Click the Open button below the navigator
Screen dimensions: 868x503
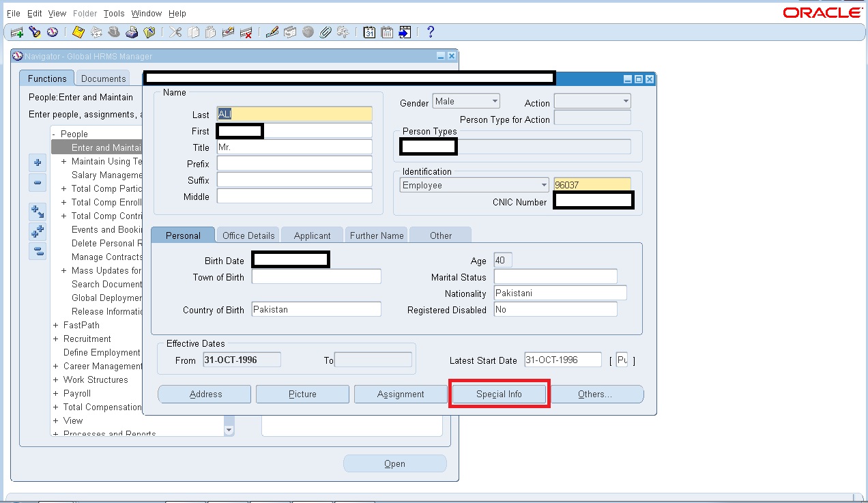pos(394,463)
